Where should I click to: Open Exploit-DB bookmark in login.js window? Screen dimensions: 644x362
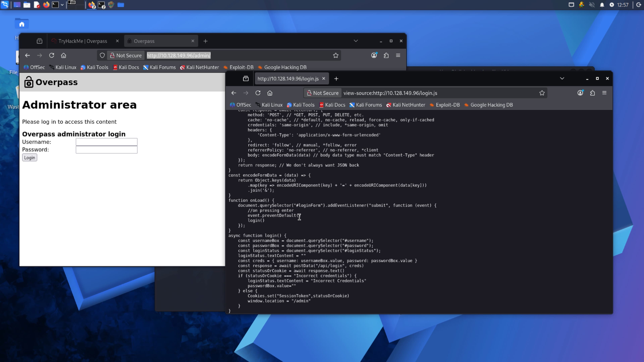pyautogui.click(x=445, y=105)
